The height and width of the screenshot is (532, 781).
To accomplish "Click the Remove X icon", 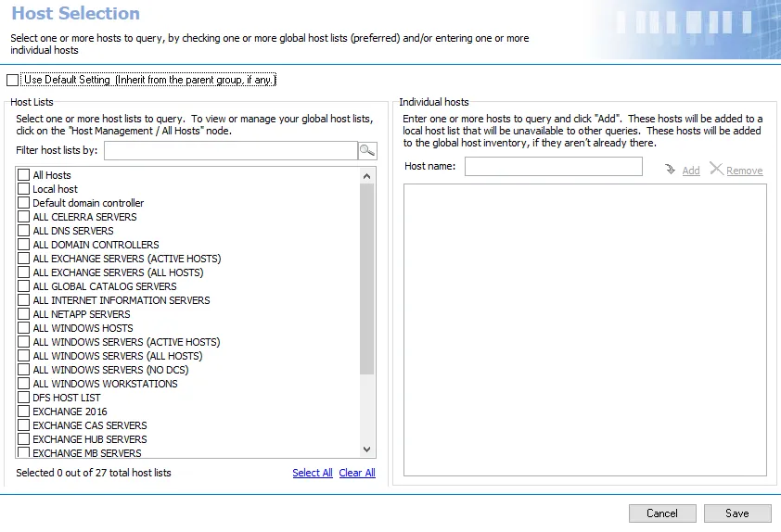I will point(716,169).
